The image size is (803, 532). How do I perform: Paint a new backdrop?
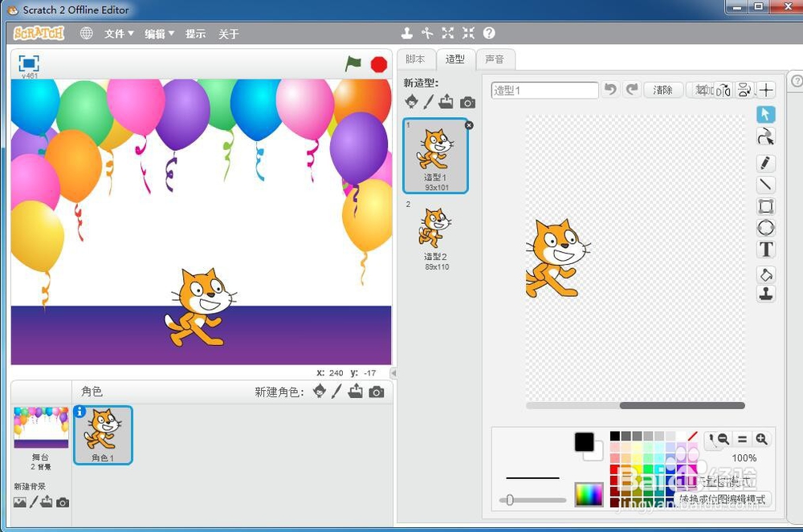(x=33, y=502)
